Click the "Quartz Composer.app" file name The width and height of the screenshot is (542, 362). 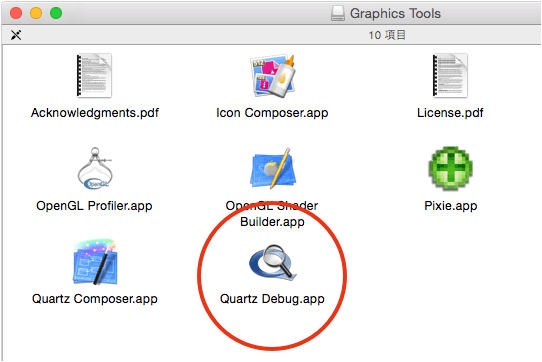95,299
